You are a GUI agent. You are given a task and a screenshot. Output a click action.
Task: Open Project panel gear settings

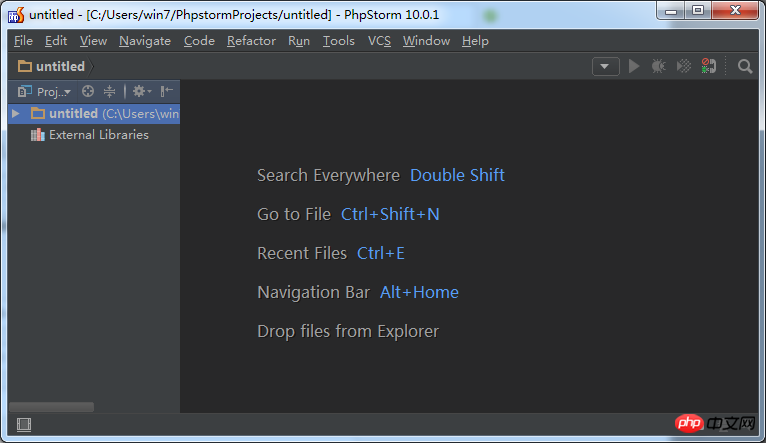click(142, 91)
